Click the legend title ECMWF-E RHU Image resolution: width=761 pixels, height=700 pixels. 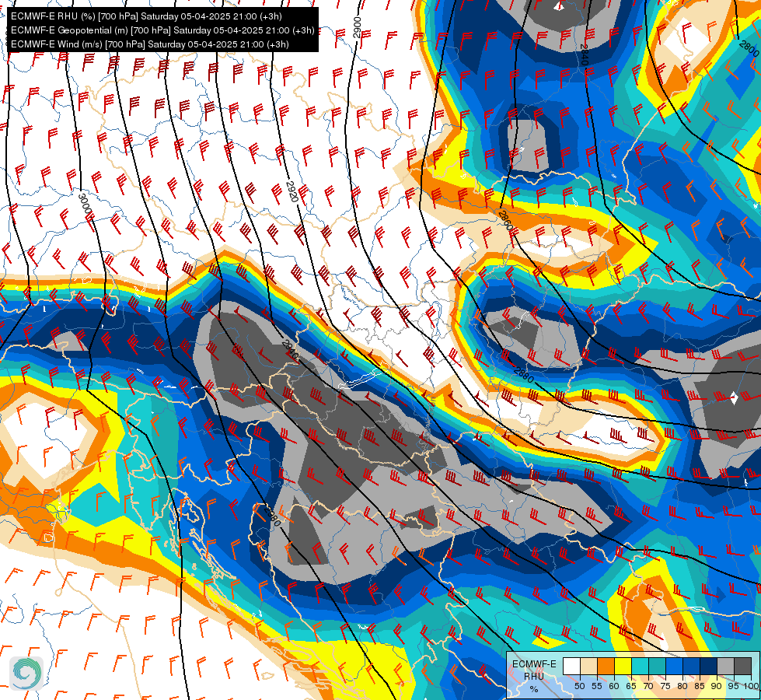[x=534, y=670]
